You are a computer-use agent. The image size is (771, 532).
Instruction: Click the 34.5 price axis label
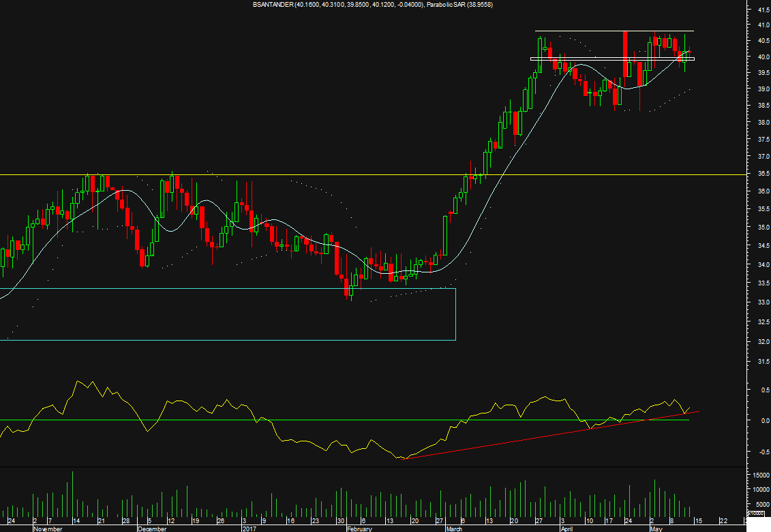(764, 246)
